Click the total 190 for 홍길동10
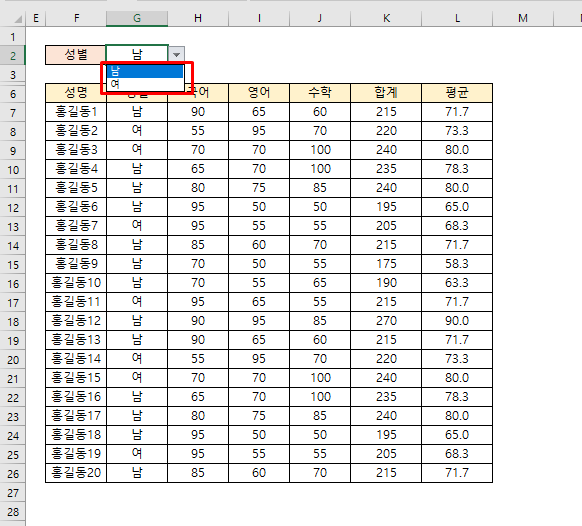The image size is (582, 526). pos(386,282)
